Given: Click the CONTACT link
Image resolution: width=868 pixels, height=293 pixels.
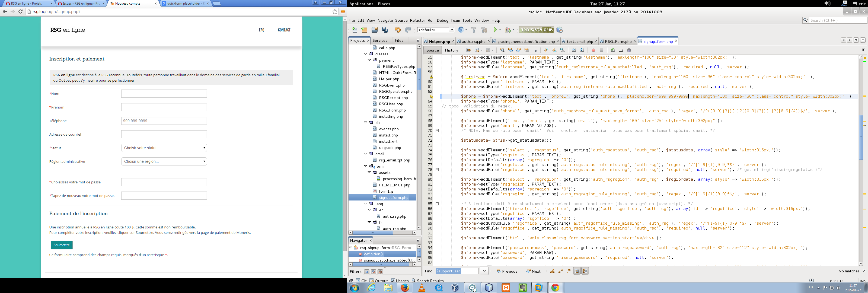Looking at the screenshot, I should pyautogui.click(x=284, y=30).
